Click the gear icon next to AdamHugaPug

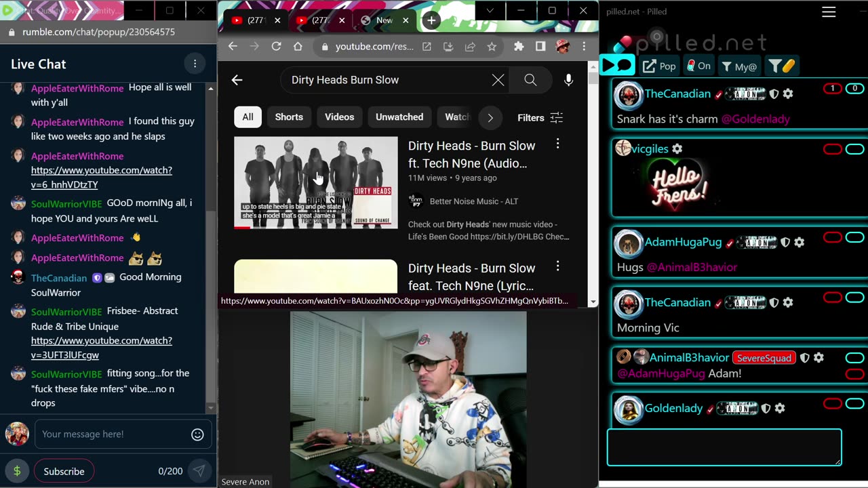(x=799, y=242)
